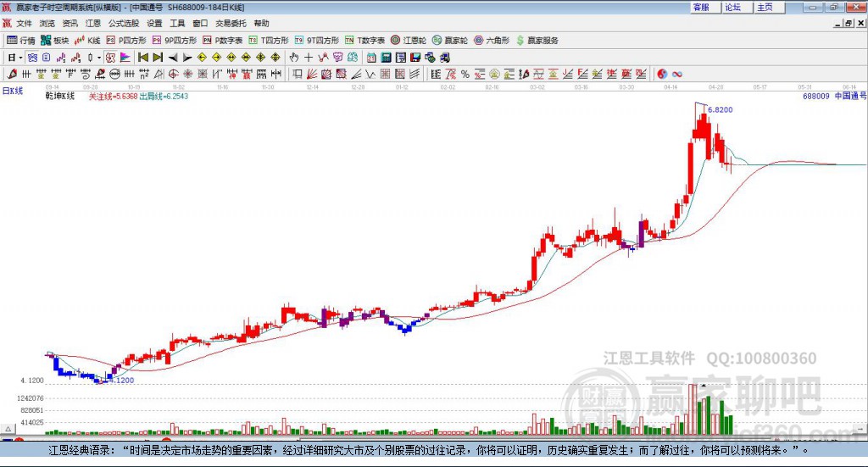Open the 赢家轮 wheel tool
Image resolution: width=868 pixels, height=467 pixels.
click(x=450, y=41)
